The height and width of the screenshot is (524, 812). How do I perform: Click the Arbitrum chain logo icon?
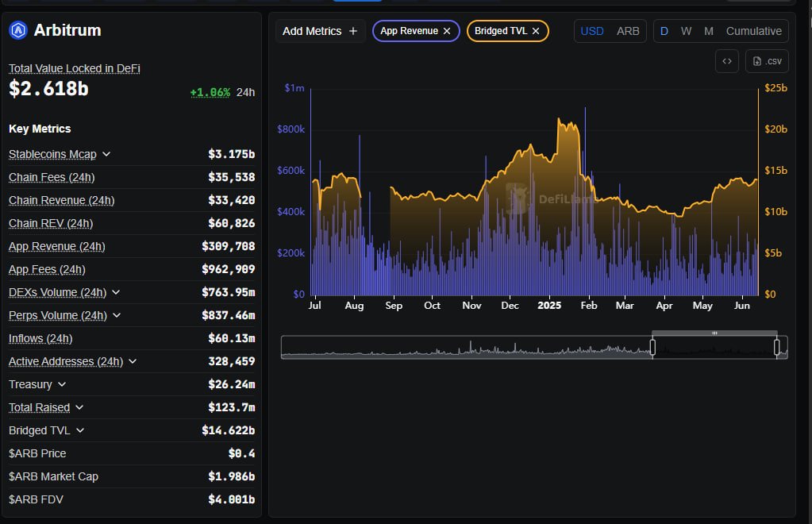pyautogui.click(x=18, y=30)
